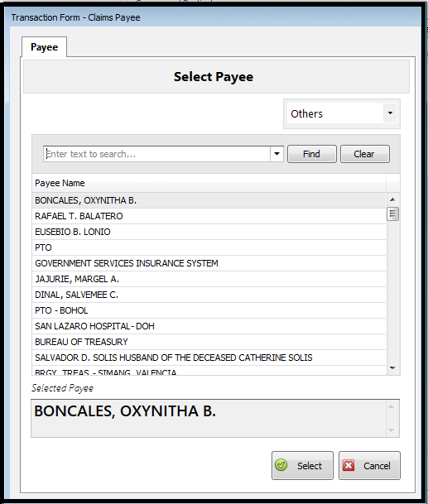Select JAJURIE, MARGEL A. row

click(x=209, y=279)
